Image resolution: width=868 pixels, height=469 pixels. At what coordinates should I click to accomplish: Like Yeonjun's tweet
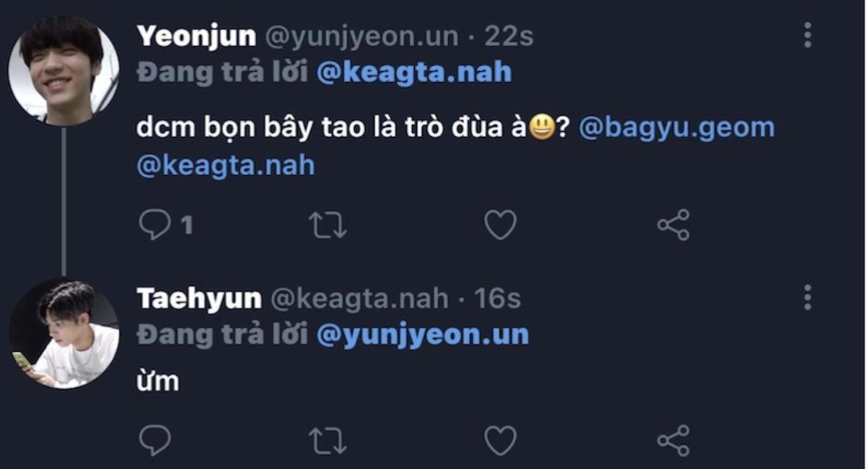tap(500, 225)
